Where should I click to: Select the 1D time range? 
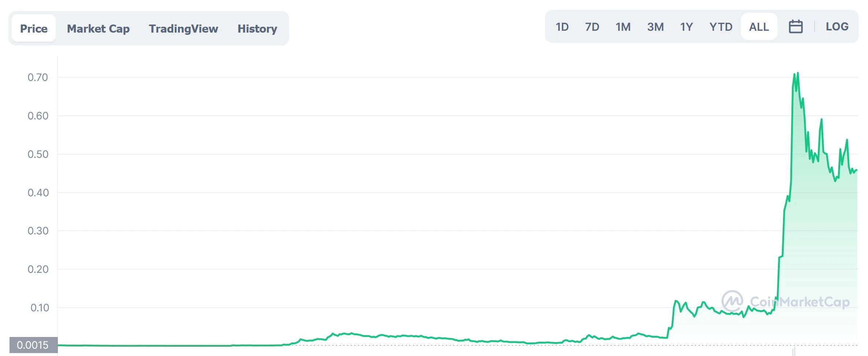(562, 27)
